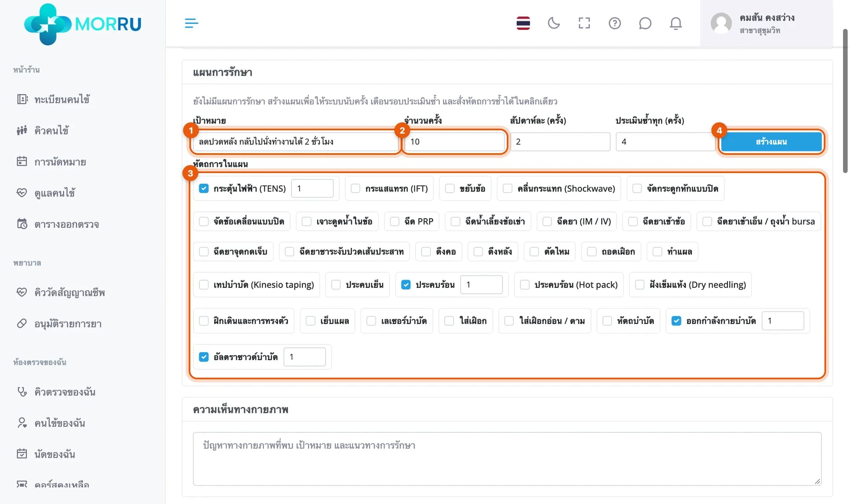Image resolution: width=849 pixels, height=504 pixels.
Task: Click the page vertical scrollbar
Action: point(845,101)
